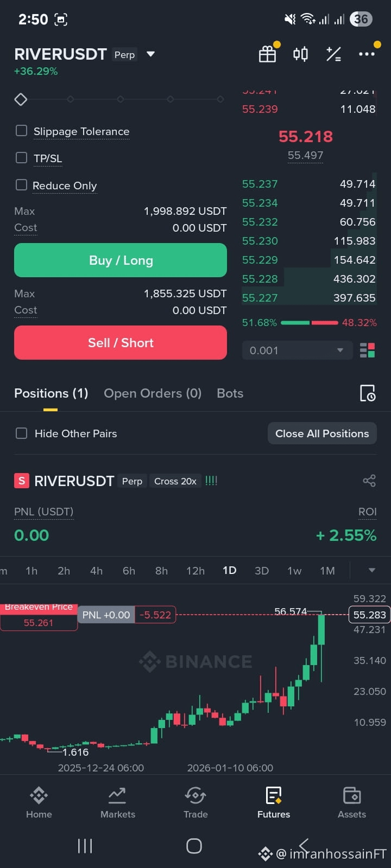Tap Close All Positions button
This screenshot has height=868, width=391.
click(322, 433)
